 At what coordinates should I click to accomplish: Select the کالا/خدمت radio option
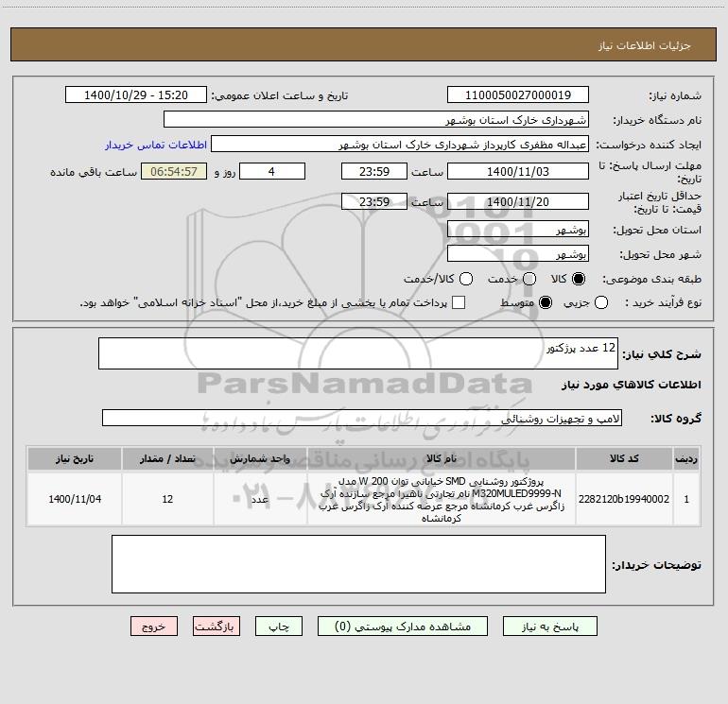(x=466, y=279)
